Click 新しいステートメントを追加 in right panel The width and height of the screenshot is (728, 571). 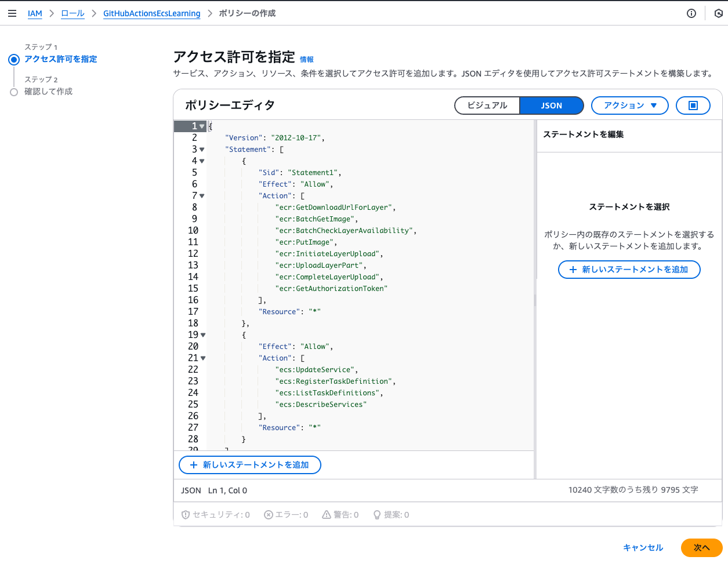[629, 270]
